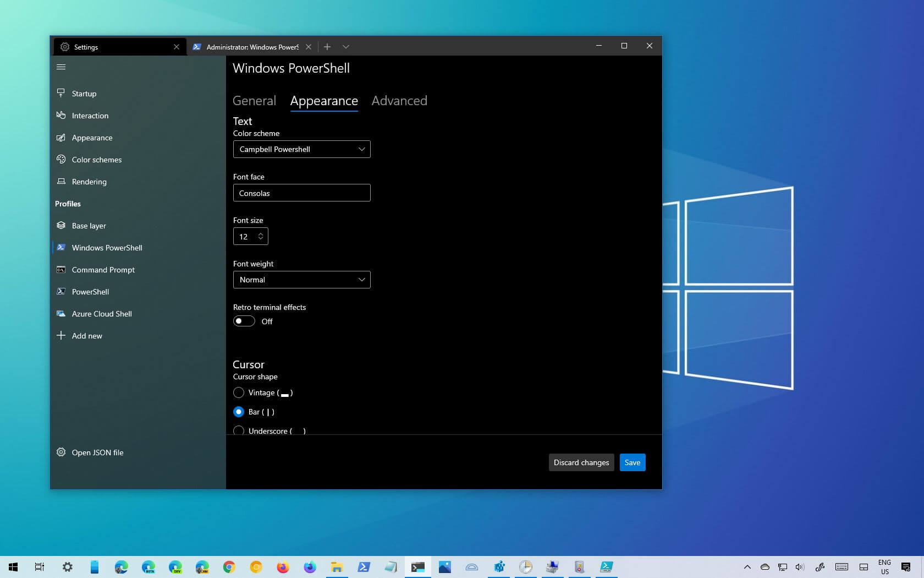This screenshot has height=578, width=924.
Task: Select the PowerShell profile in sidebar
Action: pyautogui.click(x=137, y=292)
